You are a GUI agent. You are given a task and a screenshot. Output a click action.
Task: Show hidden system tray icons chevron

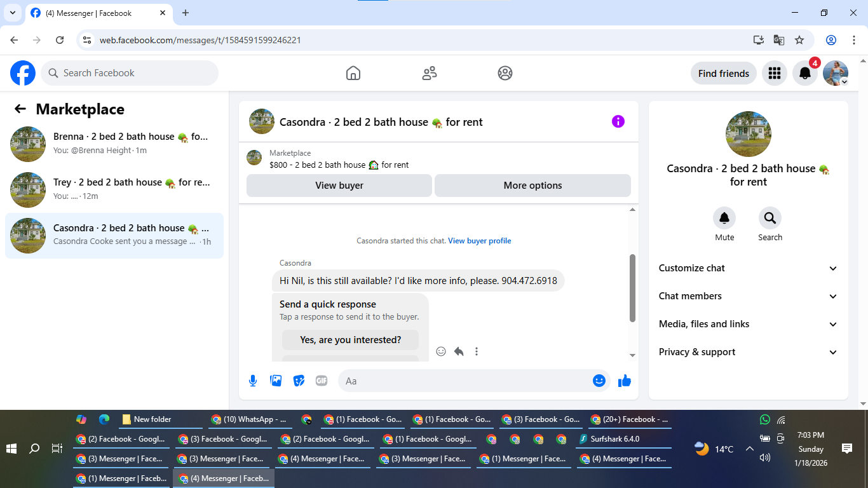[x=749, y=449]
